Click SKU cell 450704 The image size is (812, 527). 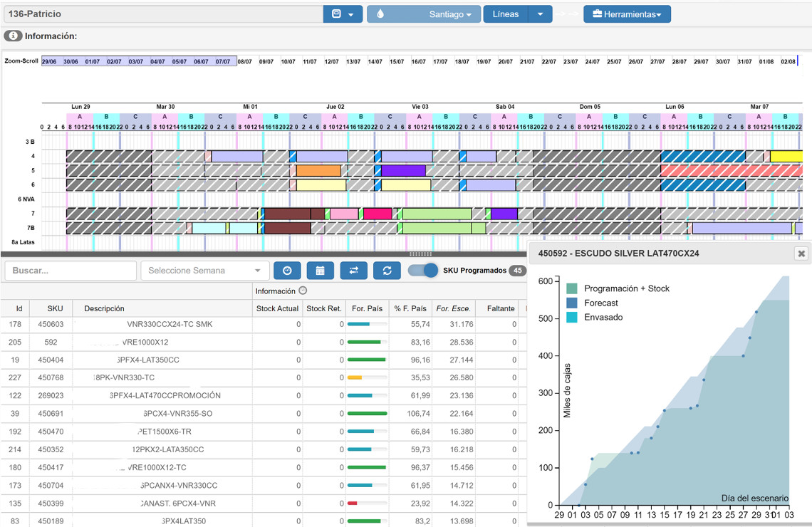[51, 486]
